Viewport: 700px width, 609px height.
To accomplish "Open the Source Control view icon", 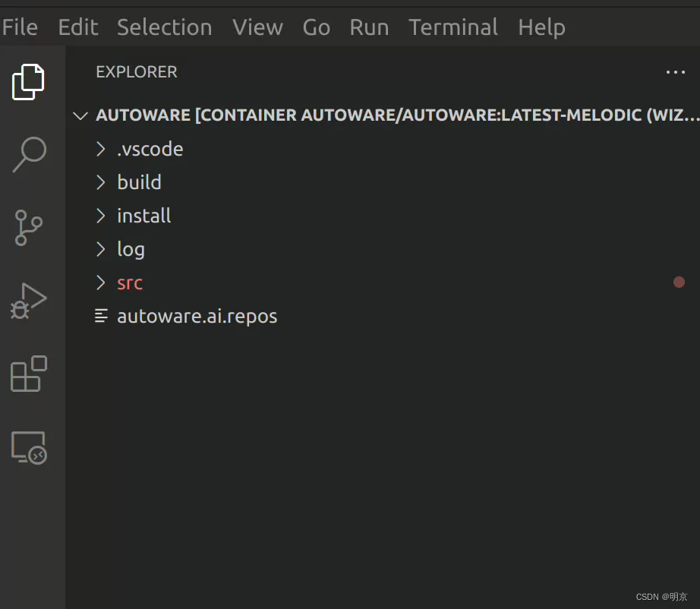I will click(29, 228).
